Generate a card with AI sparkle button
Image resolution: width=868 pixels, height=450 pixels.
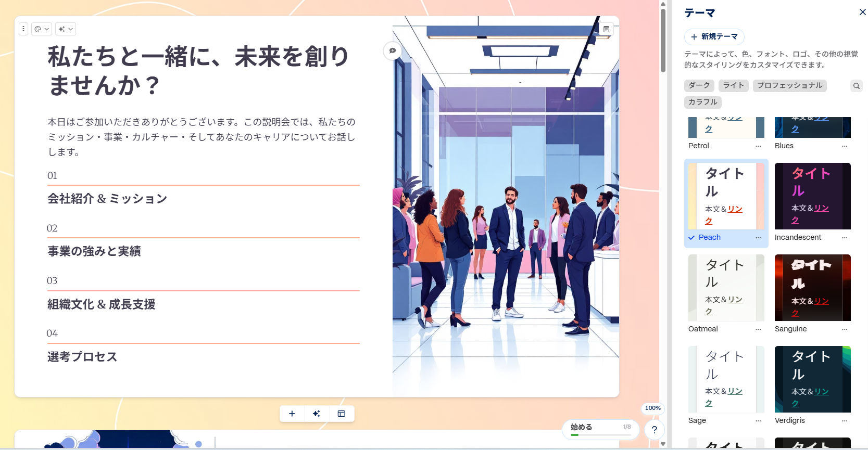[x=317, y=414]
